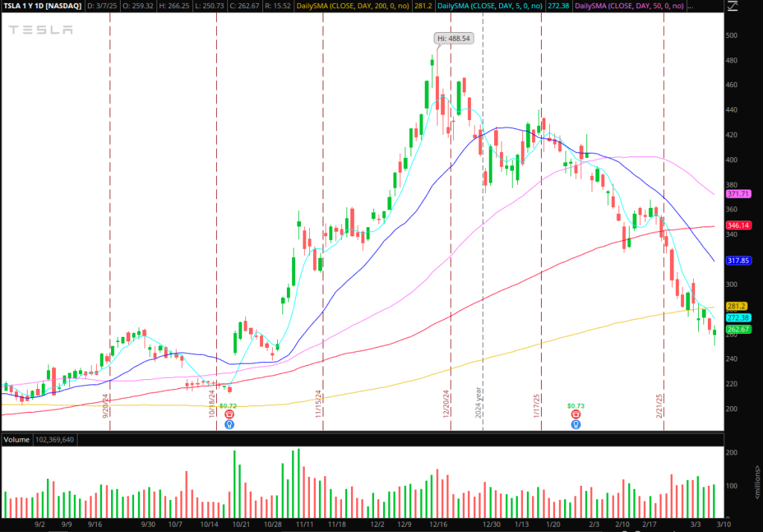
Task: Click the green 262.67 last price tag
Action: point(738,329)
